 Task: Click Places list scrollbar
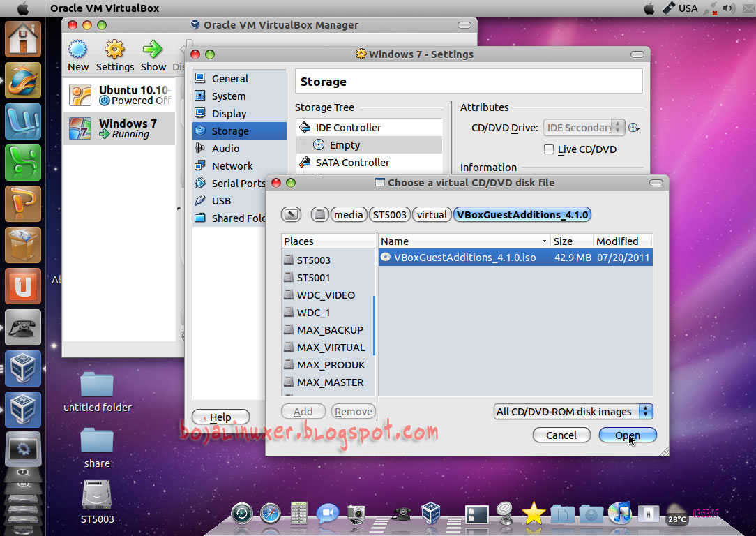[374, 325]
